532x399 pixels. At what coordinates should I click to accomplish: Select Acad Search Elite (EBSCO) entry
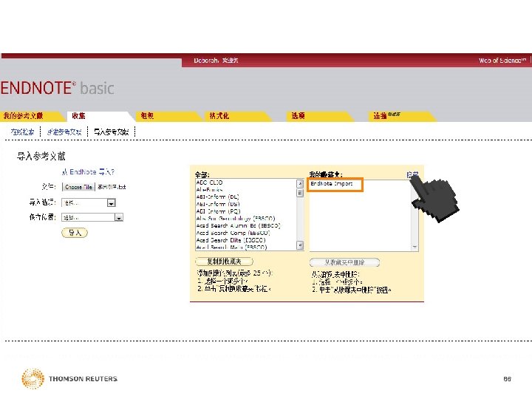[231, 240]
